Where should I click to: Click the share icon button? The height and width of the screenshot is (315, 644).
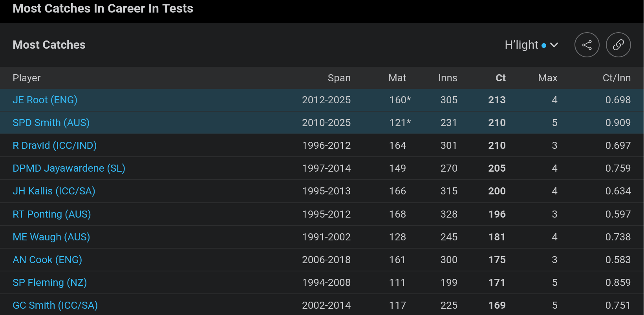pyautogui.click(x=587, y=45)
